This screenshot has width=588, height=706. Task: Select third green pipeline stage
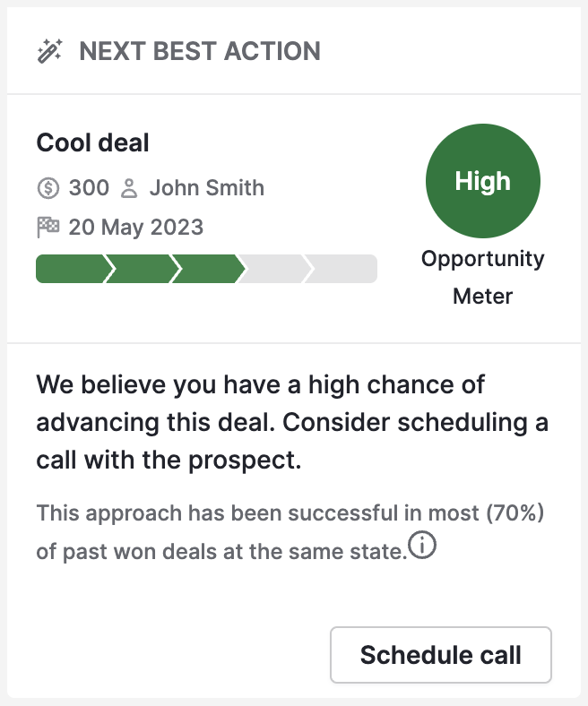tap(208, 269)
